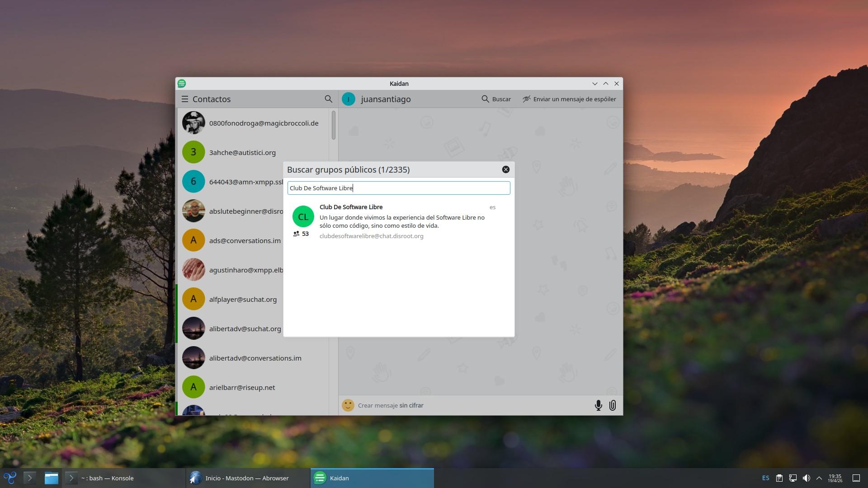Click the Kaidan taskbar entry
Viewport: 868px width, 488px height.
tap(372, 478)
